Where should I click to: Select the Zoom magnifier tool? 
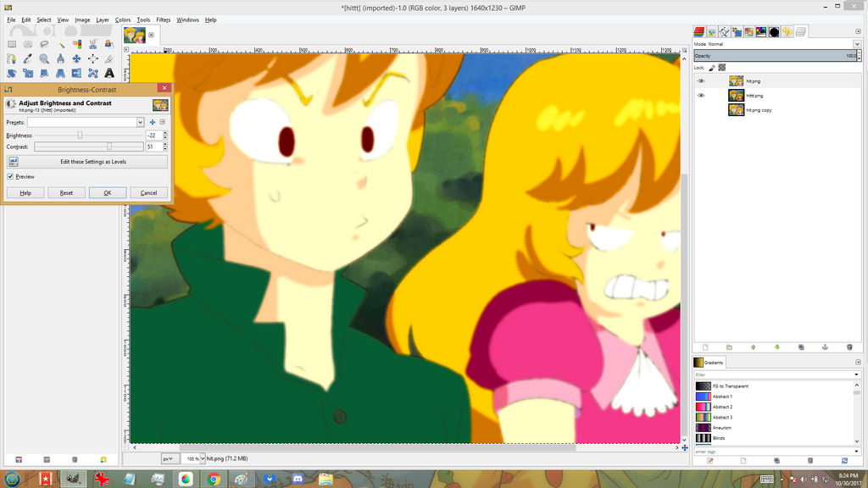coord(44,58)
